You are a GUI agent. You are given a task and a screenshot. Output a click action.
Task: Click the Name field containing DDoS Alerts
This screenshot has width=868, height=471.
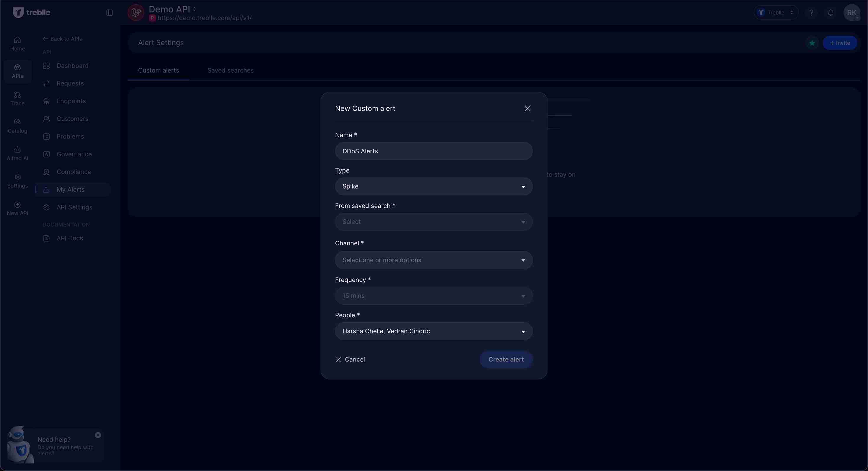433,151
